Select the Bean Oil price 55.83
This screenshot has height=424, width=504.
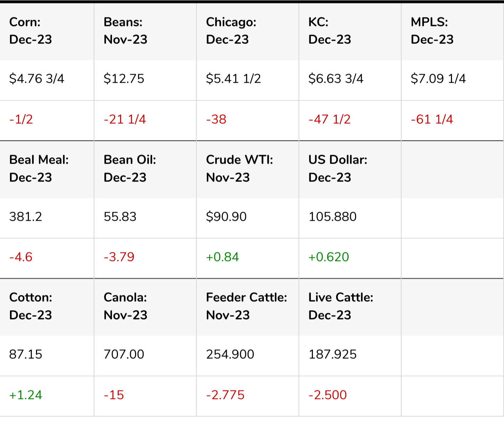tap(120, 217)
